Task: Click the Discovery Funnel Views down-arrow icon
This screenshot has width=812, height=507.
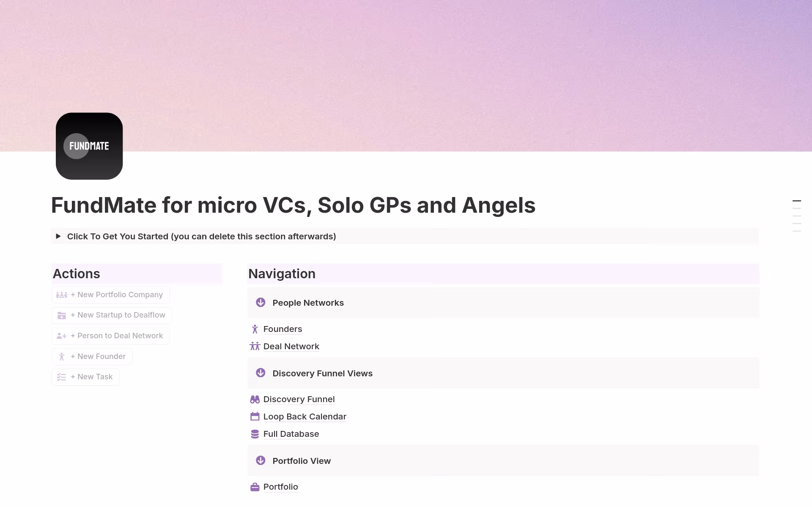Action: (261, 373)
